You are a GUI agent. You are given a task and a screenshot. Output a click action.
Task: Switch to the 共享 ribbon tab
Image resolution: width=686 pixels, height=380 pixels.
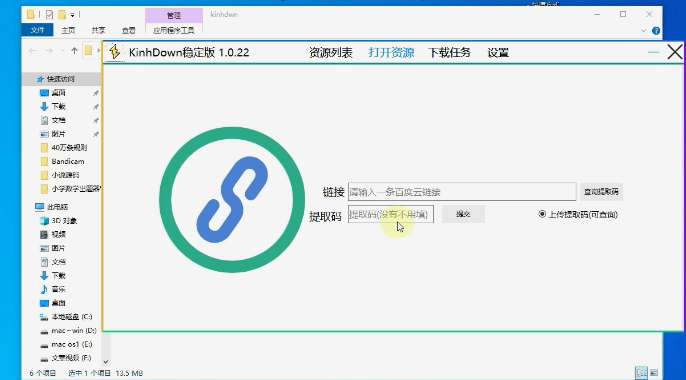click(x=98, y=30)
